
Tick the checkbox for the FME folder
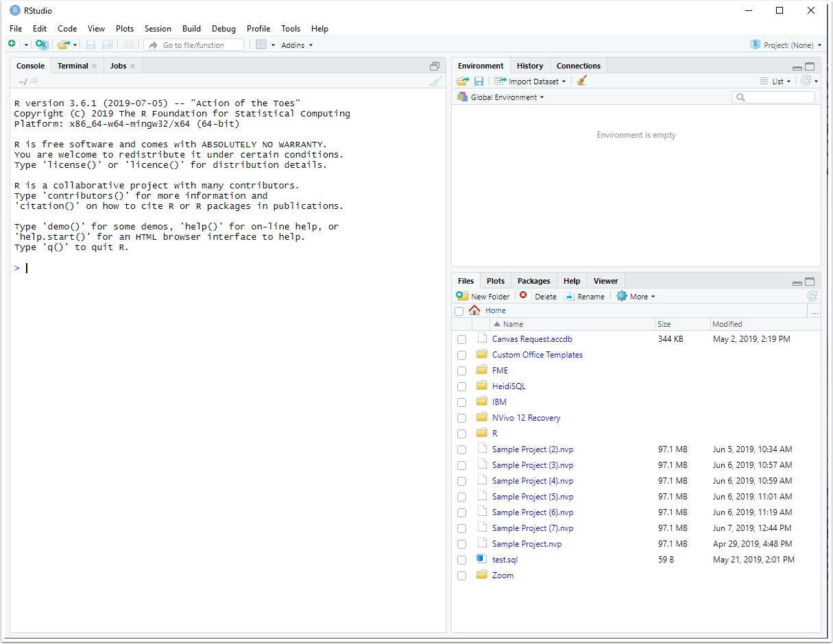tap(461, 371)
